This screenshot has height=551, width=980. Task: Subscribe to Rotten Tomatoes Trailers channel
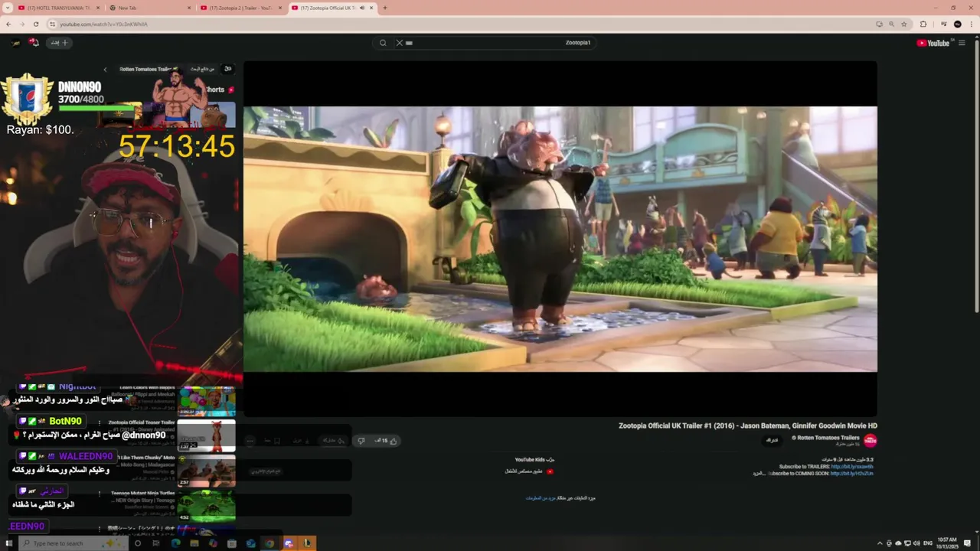pyautogui.click(x=772, y=440)
